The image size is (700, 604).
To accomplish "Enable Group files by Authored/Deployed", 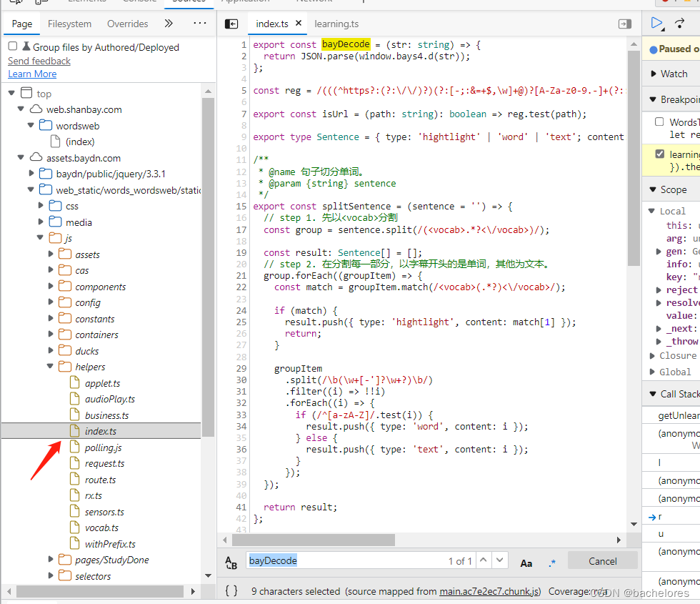I will click(13, 46).
